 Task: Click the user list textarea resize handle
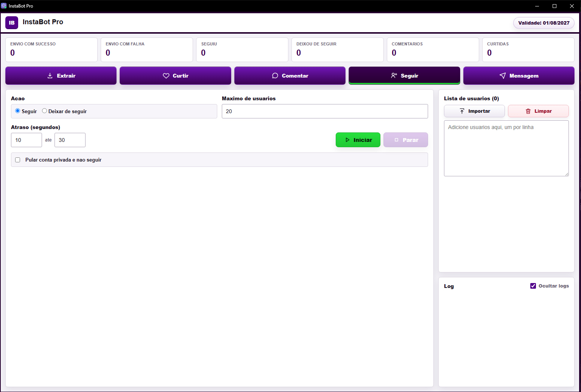(x=567, y=174)
